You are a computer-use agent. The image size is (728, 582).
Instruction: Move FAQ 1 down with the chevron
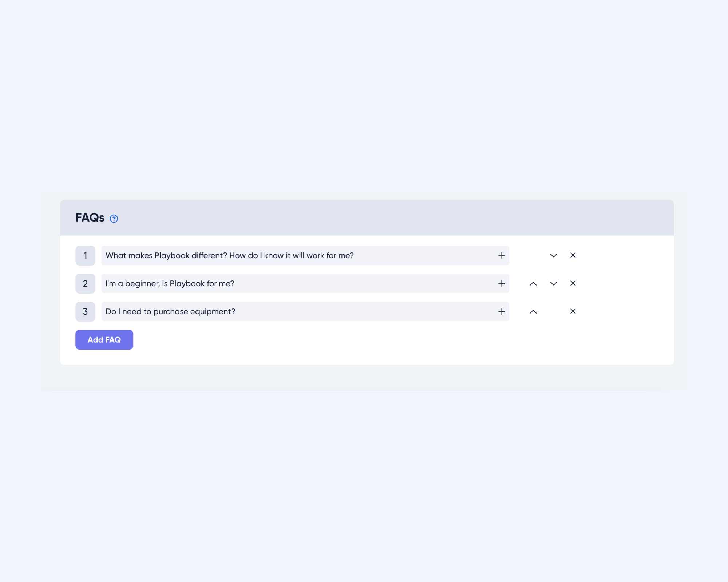coord(554,255)
